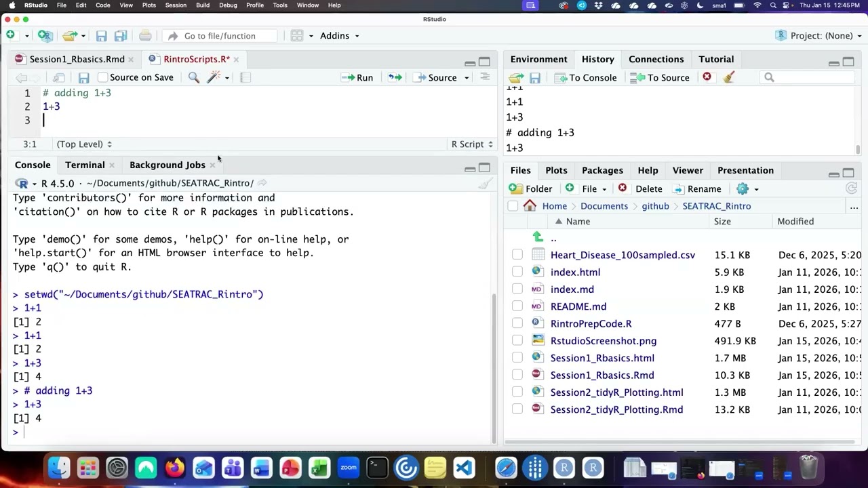Check the RstudioScreenshot.png checkbox

(517, 341)
